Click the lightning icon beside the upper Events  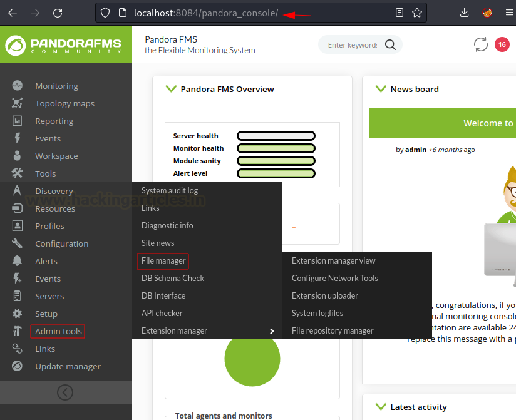[17, 138]
